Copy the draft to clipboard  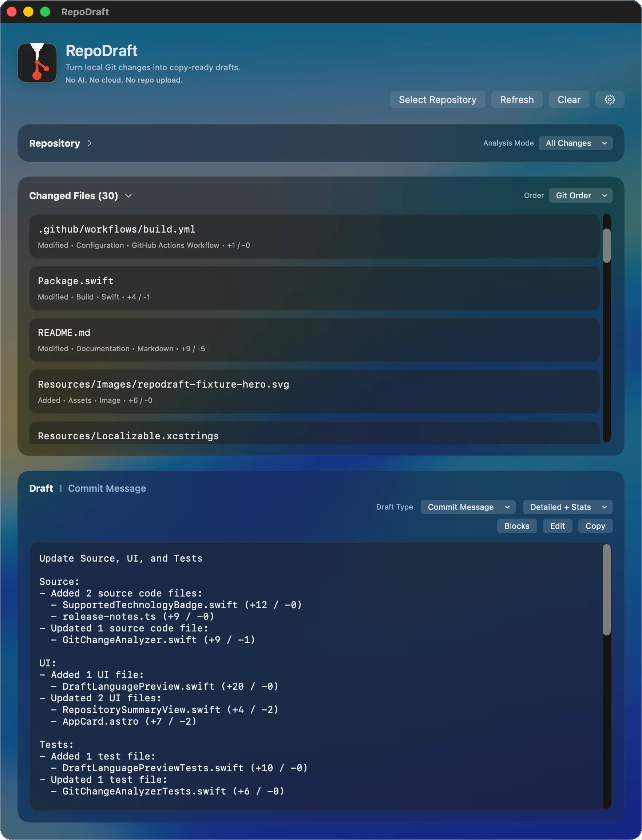pyautogui.click(x=595, y=526)
